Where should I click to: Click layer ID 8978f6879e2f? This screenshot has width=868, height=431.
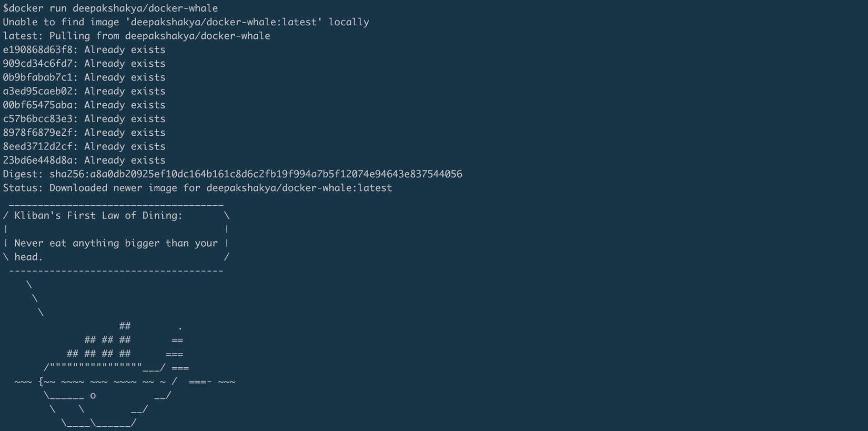click(x=39, y=133)
